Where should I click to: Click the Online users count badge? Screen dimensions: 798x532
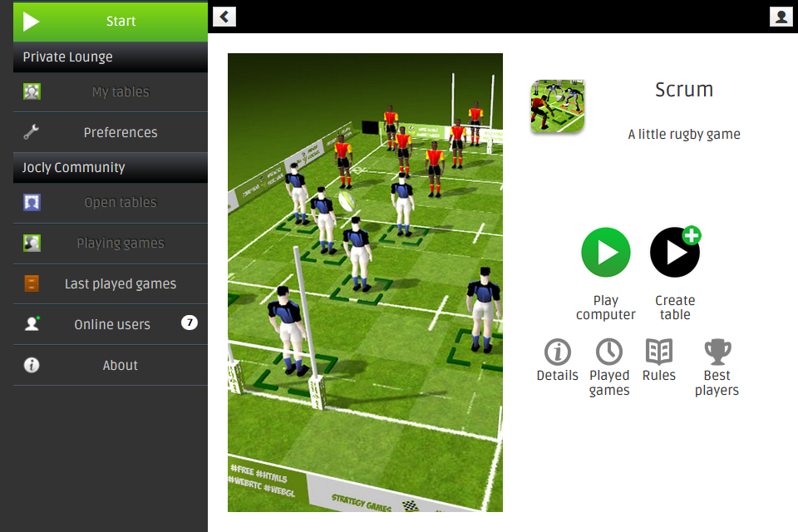[190, 323]
